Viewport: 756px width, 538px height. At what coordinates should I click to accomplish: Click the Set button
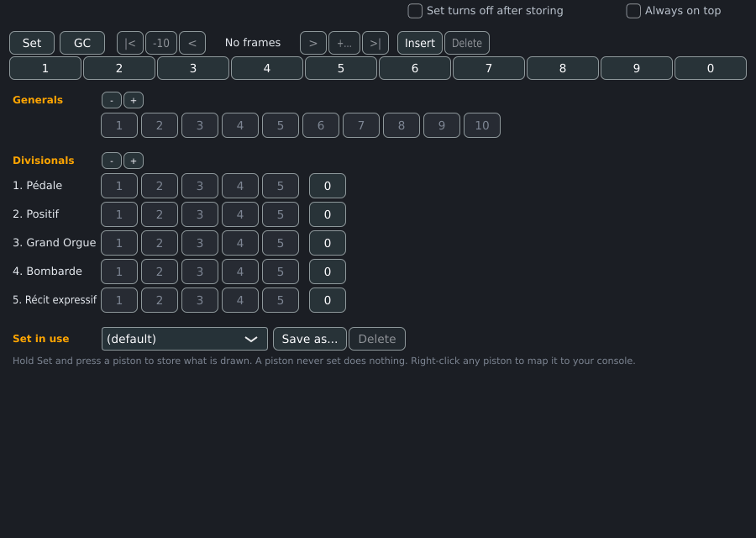[x=32, y=43]
